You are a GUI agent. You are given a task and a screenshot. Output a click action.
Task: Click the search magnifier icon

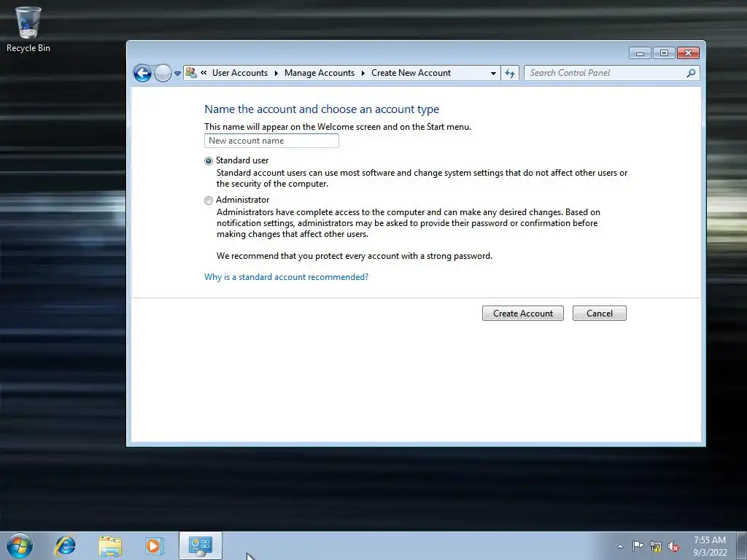[691, 73]
